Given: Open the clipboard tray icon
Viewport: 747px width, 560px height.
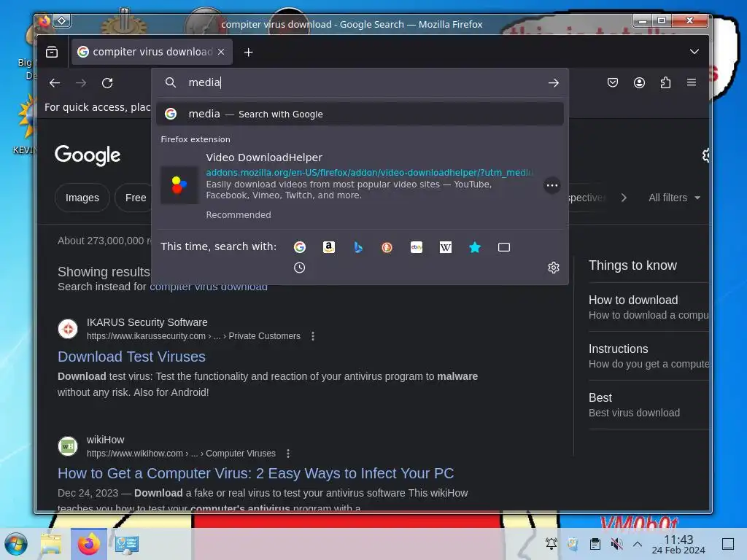Looking at the screenshot, I should (x=595, y=544).
